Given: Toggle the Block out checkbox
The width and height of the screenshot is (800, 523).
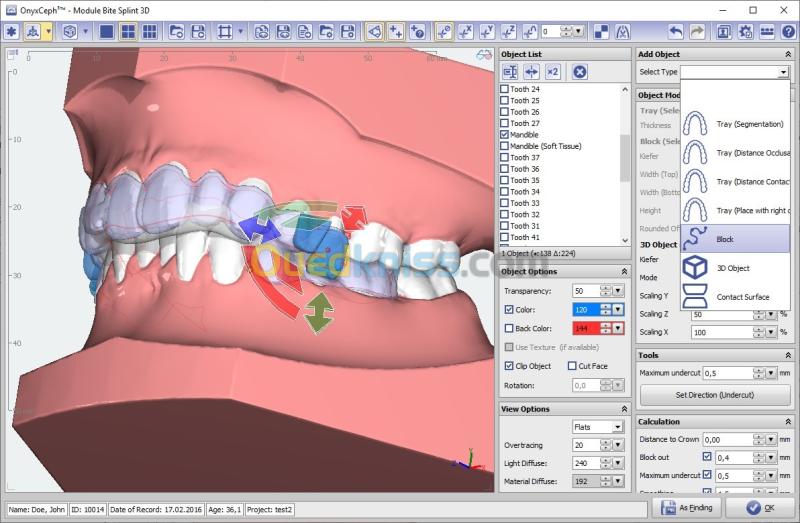Looking at the screenshot, I should 707,457.
